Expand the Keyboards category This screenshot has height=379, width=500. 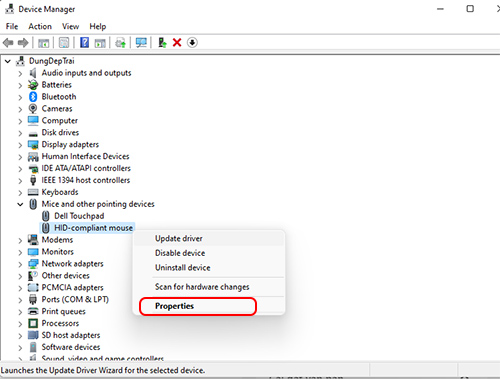[x=20, y=193]
